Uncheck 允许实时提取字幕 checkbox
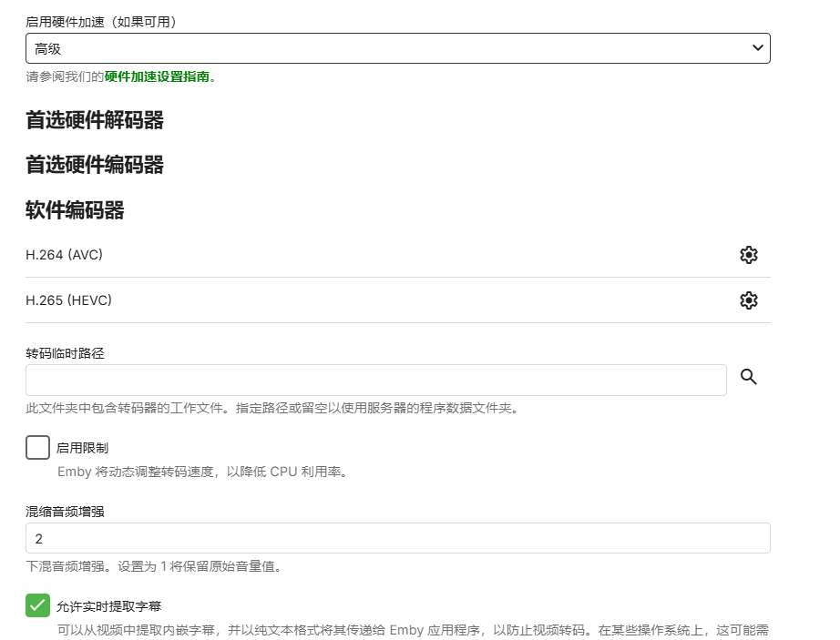Viewport: 840px width, 640px height. [37, 605]
